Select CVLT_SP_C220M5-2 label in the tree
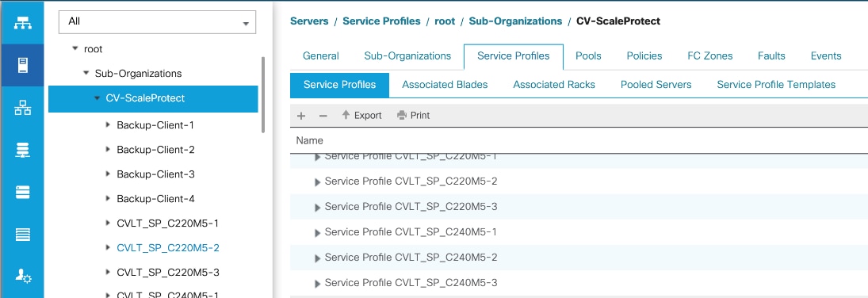The width and height of the screenshot is (868, 298). [168, 247]
